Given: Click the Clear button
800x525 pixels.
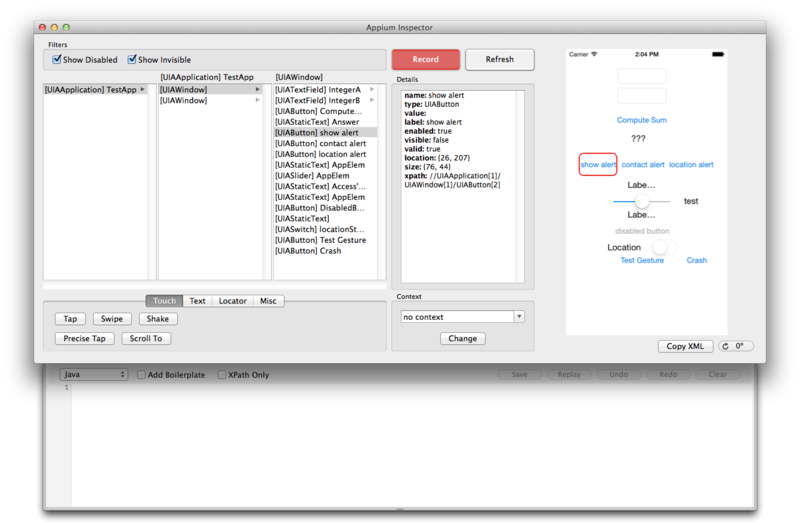Looking at the screenshot, I should click(717, 374).
